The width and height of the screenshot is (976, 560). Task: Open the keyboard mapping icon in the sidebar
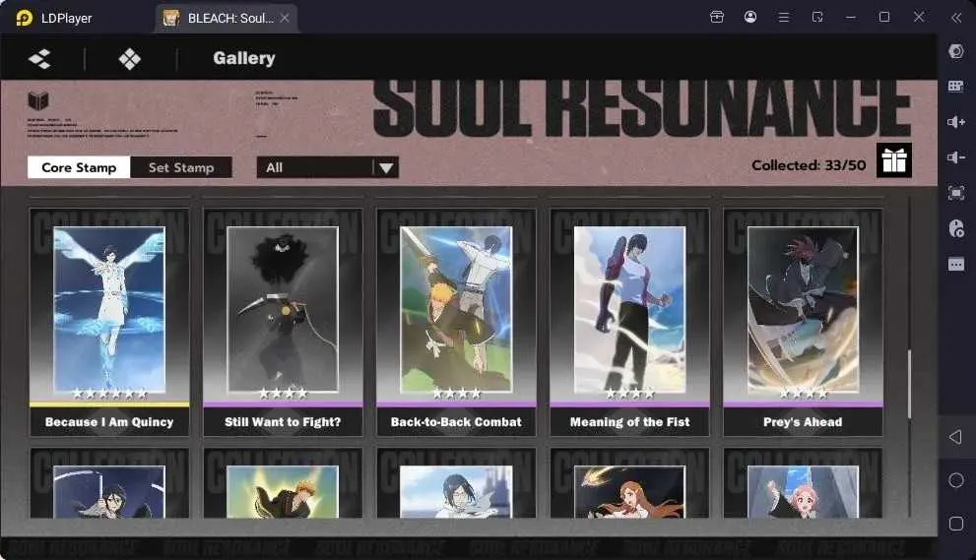[956, 87]
